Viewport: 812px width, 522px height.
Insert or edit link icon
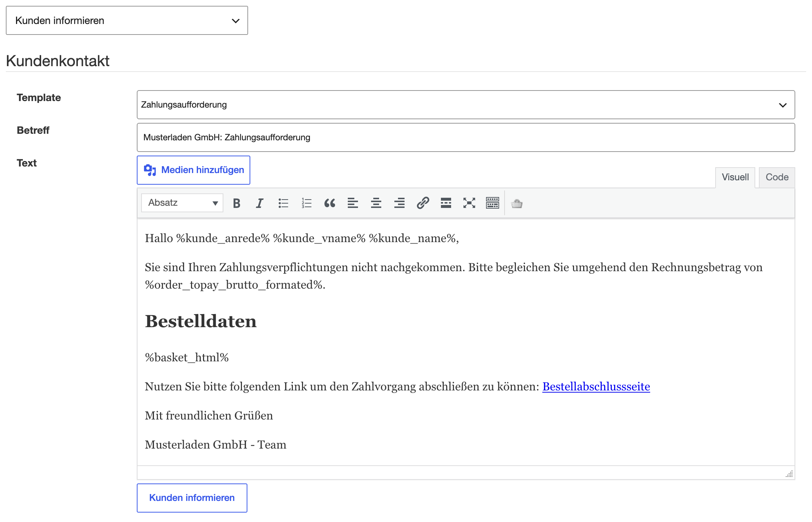point(423,203)
